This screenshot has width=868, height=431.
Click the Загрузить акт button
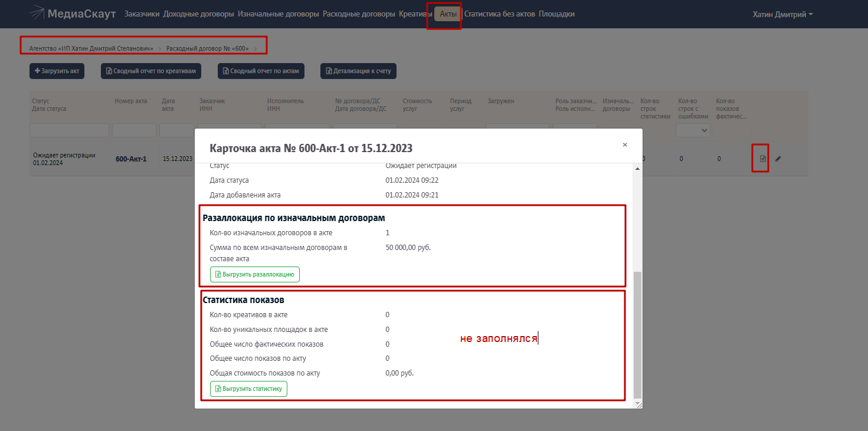coord(57,71)
